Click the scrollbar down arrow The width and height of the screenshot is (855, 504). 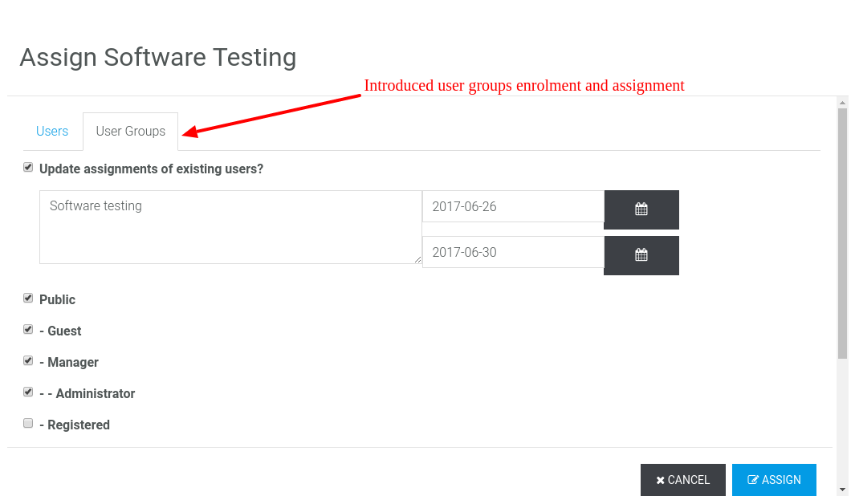coord(842,489)
